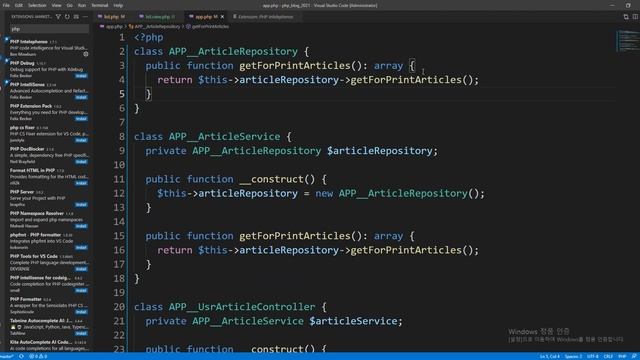Screen dimensions: 640x360
Task: Click the feedback icon in status bar
Action: 634,356
